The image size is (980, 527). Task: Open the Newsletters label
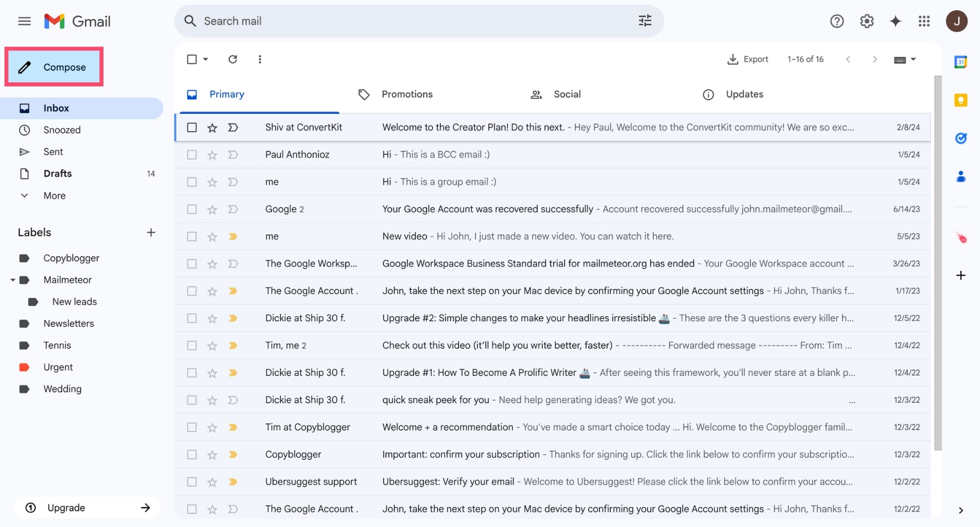69,323
